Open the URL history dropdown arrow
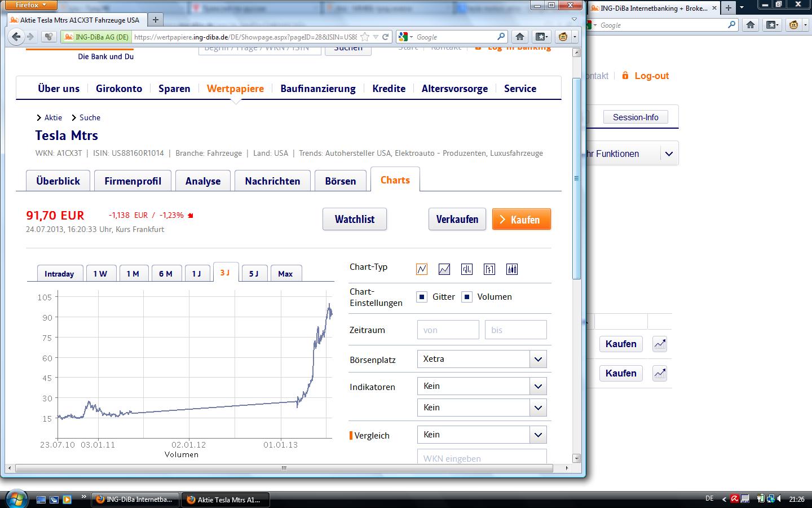The width and height of the screenshot is (812, 508). (x=376, y=37)
